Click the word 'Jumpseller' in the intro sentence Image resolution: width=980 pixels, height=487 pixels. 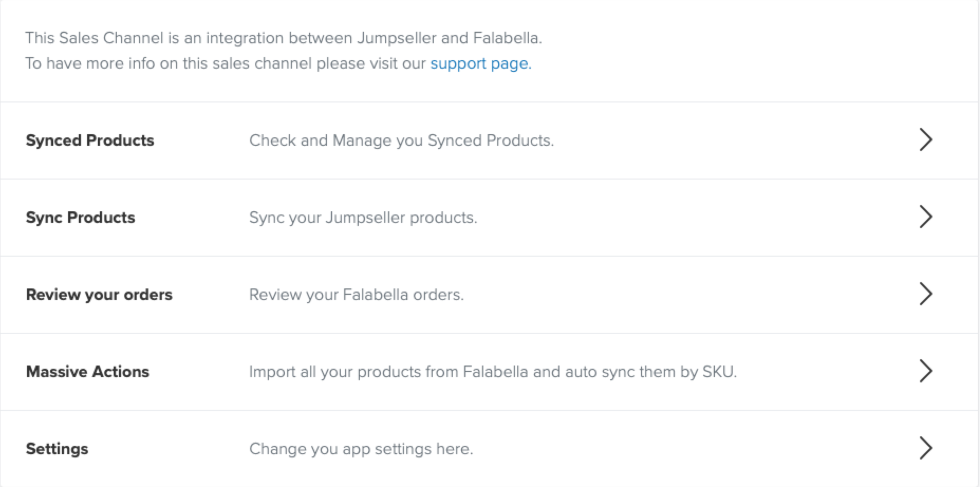pyautogui.click(x=397, y=38)
